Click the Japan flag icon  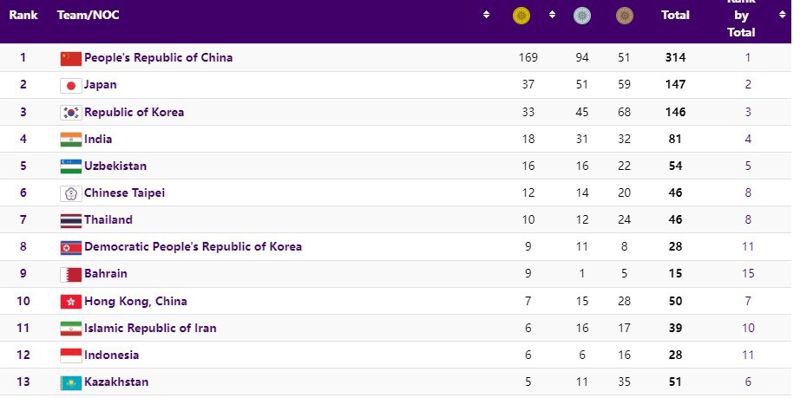[71, 85]
